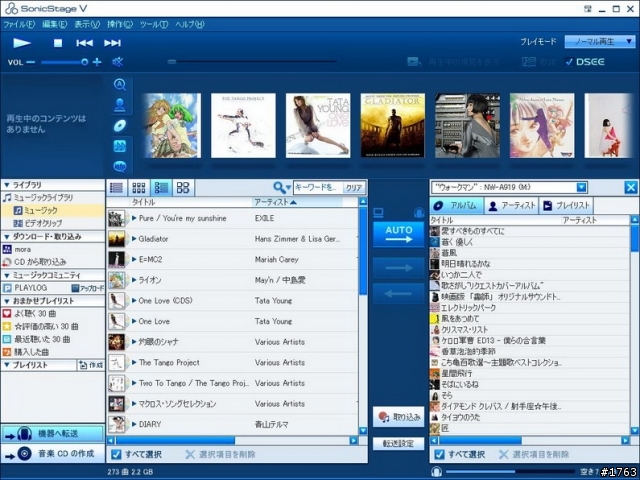Collapse the プレイリスト section

[6, 365]
